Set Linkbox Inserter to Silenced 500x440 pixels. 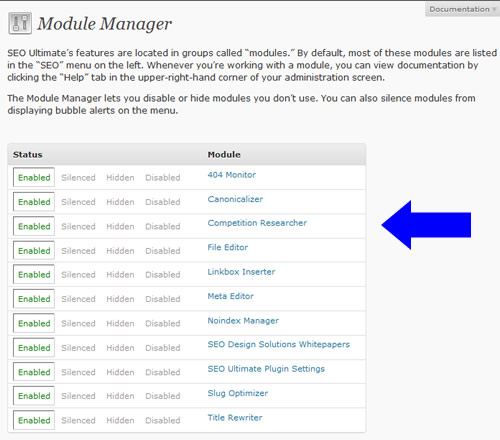pos(78,275)
